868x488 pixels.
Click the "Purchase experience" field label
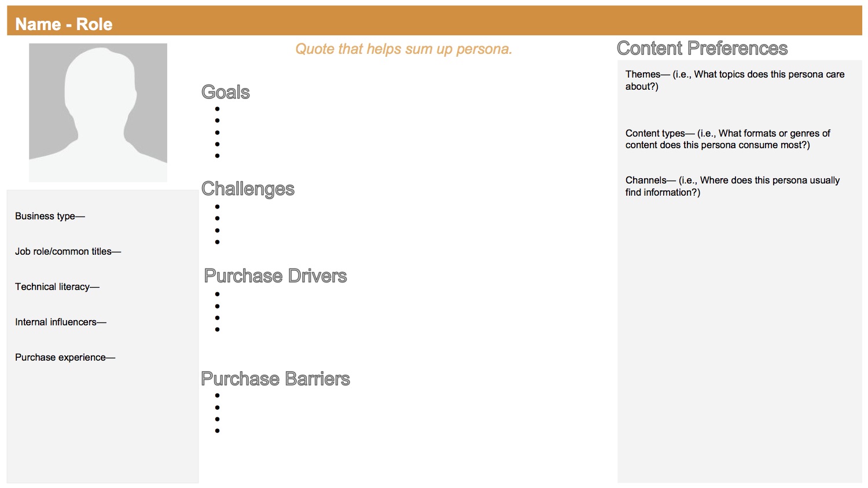pyautogui.click(x=65, y=357)
